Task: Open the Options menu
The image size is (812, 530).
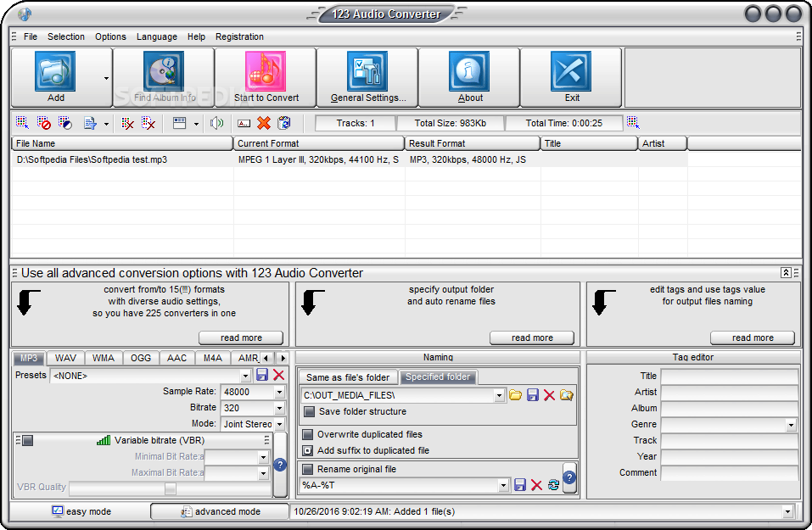Action: pos(110,36)
